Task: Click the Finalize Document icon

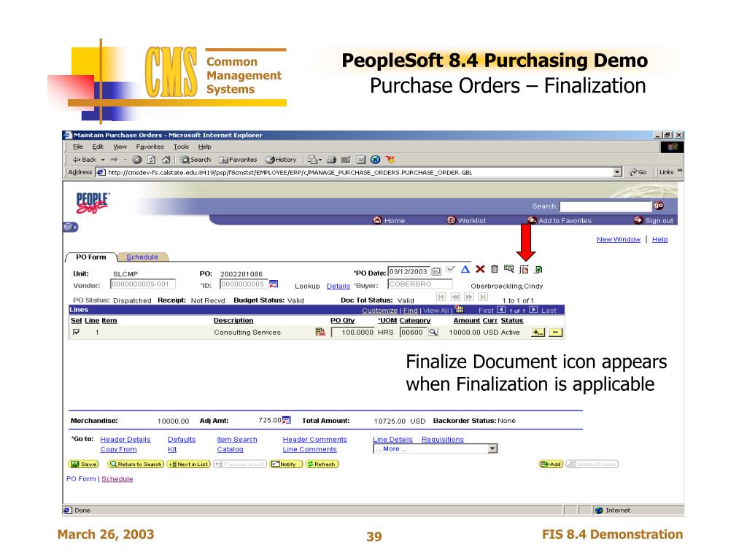Action: pyautogui.click(x=524, y=270)
